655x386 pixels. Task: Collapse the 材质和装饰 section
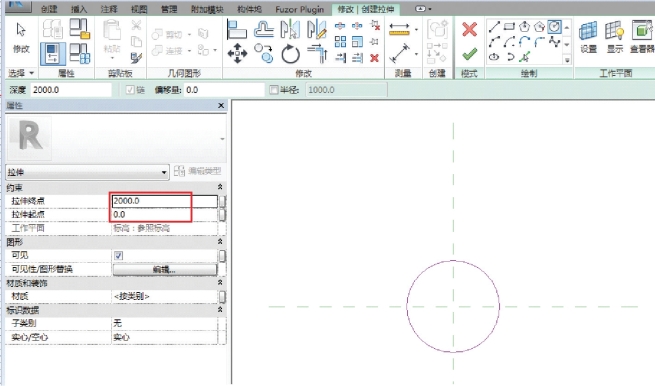pos(220,283)
